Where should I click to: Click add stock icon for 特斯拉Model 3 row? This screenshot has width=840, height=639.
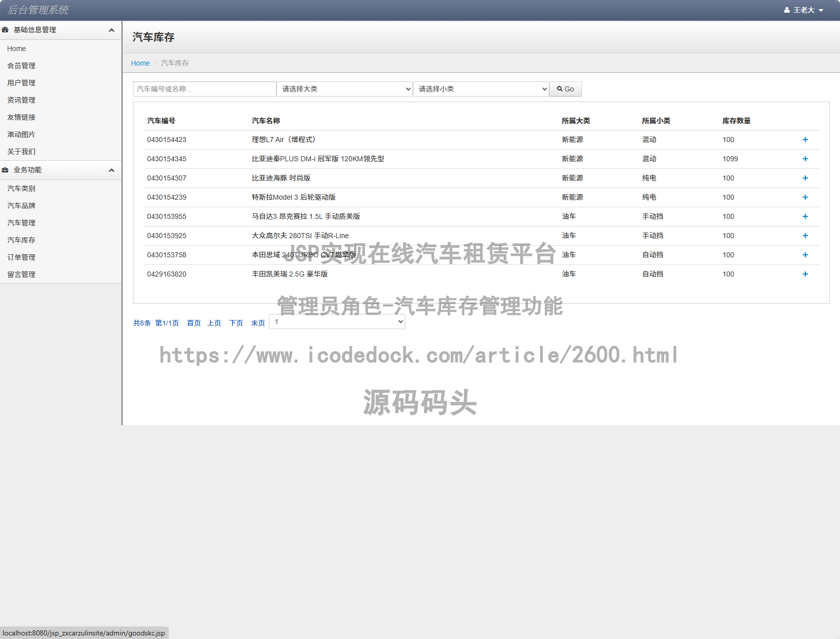[805, 197]
